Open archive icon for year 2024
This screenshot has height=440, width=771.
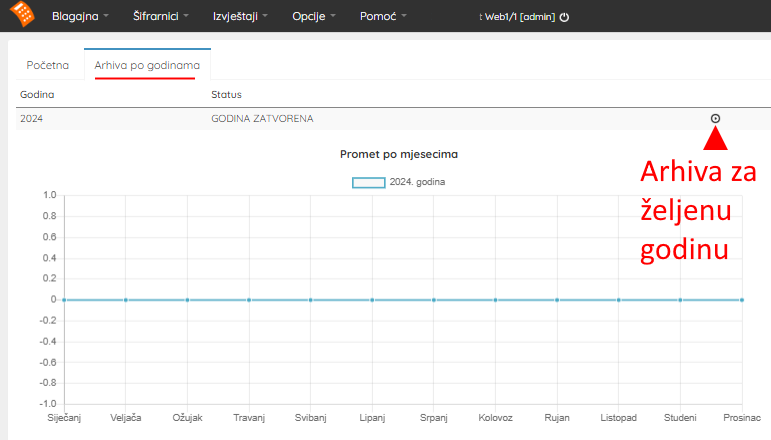(715, 118)
